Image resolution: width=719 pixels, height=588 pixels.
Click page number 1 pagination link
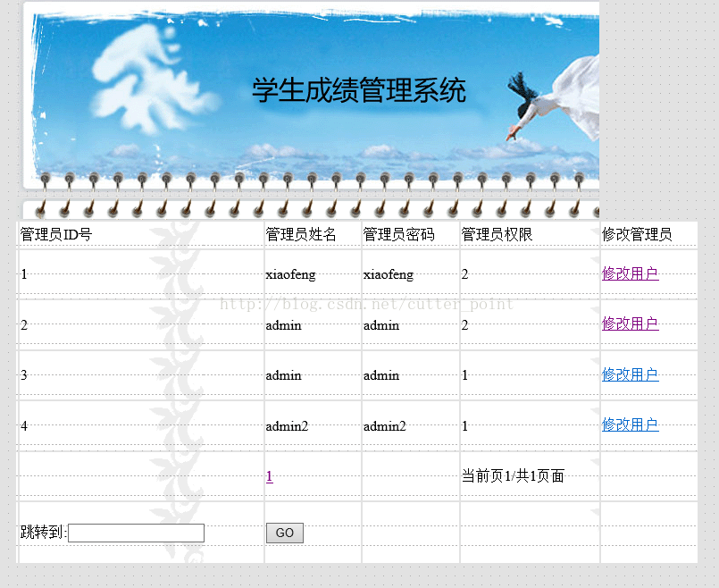click(270, 476)
